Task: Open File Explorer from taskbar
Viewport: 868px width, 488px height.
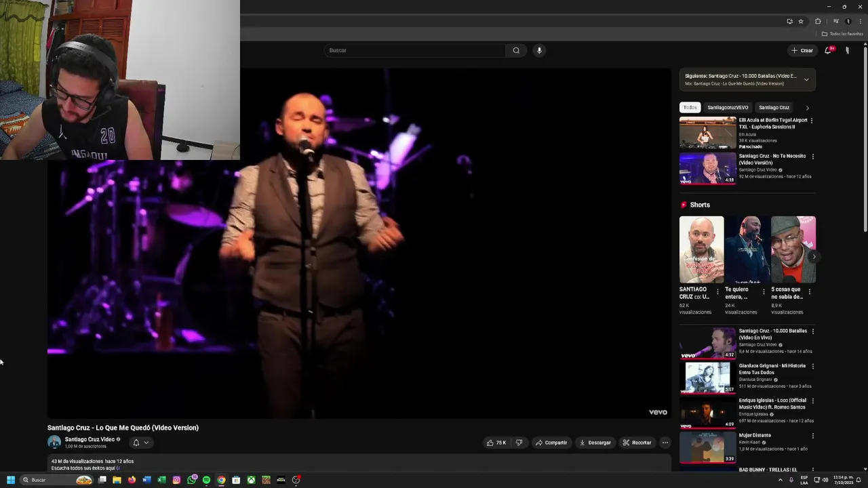Action: coord(117,480)
